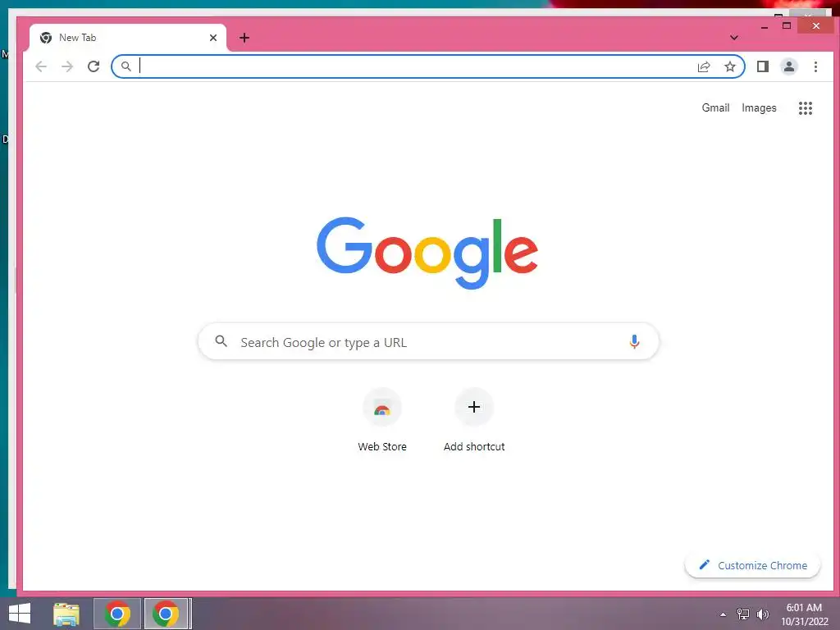The image size is (840, 630).
Task: Open the profile avatar button
Action: coord(789,66)
